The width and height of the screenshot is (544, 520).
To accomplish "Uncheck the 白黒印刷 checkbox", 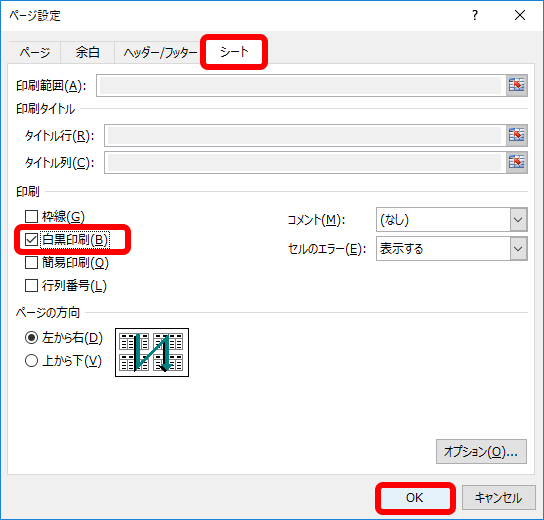I will 31,239.
